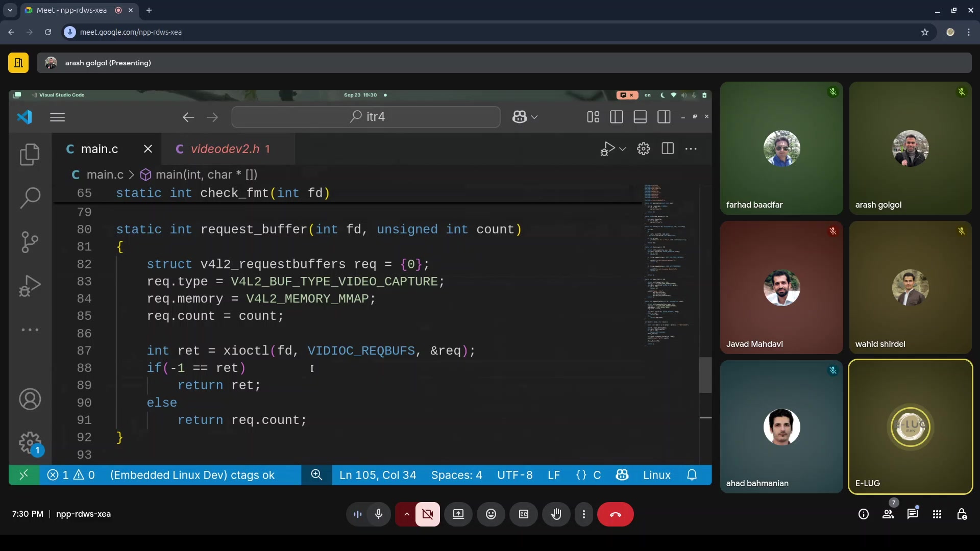
Task: Turn on the camera button
Action: [428, 514]
